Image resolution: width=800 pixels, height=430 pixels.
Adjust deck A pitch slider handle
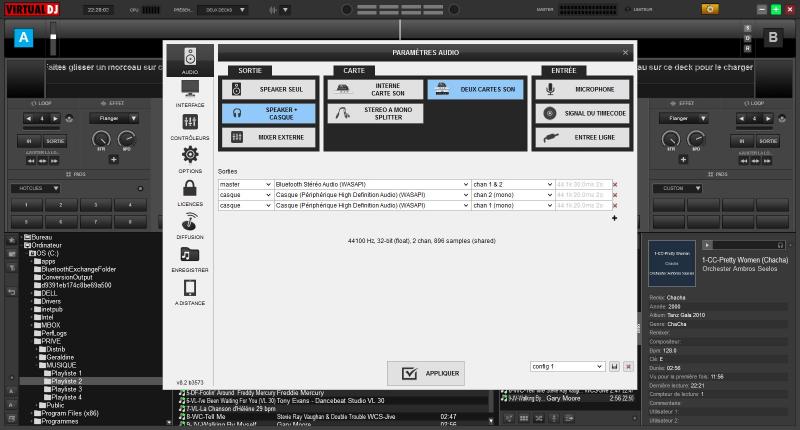pos(53,37)
